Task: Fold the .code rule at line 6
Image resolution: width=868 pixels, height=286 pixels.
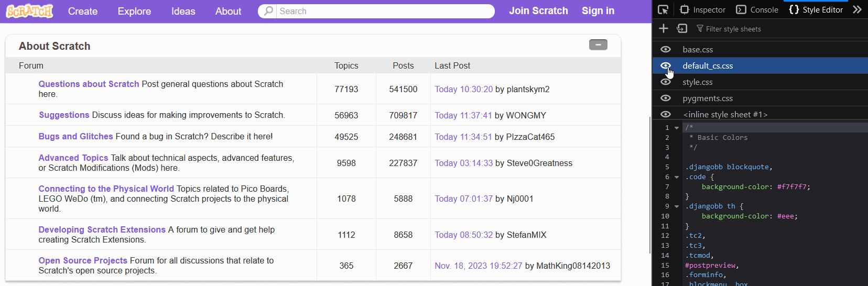Action: coord(677,177)
